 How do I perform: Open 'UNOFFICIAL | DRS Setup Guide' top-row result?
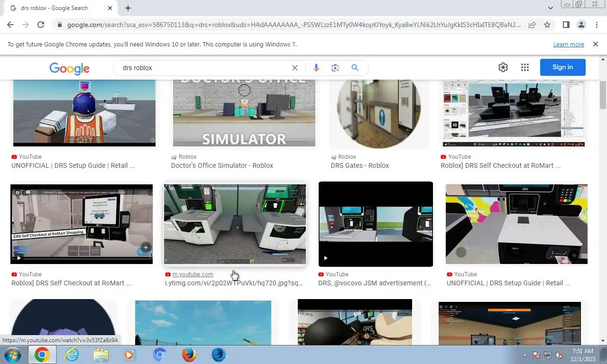point(73,165)
